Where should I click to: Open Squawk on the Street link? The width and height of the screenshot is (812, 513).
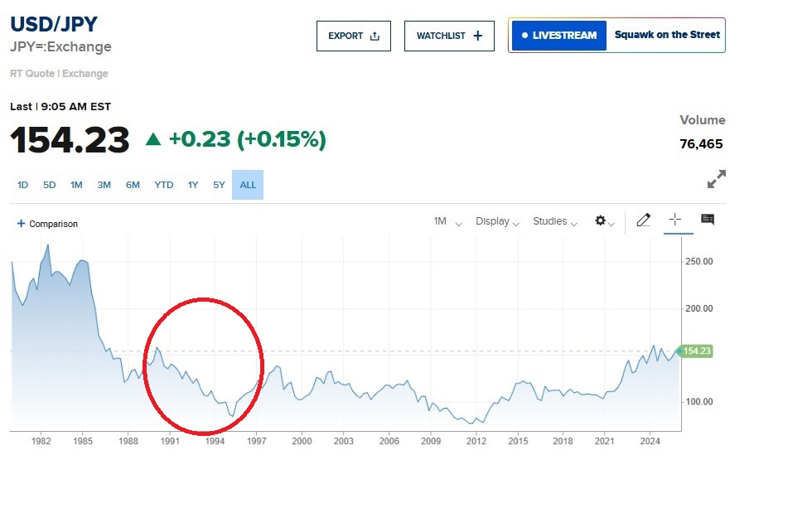[667, 36]
